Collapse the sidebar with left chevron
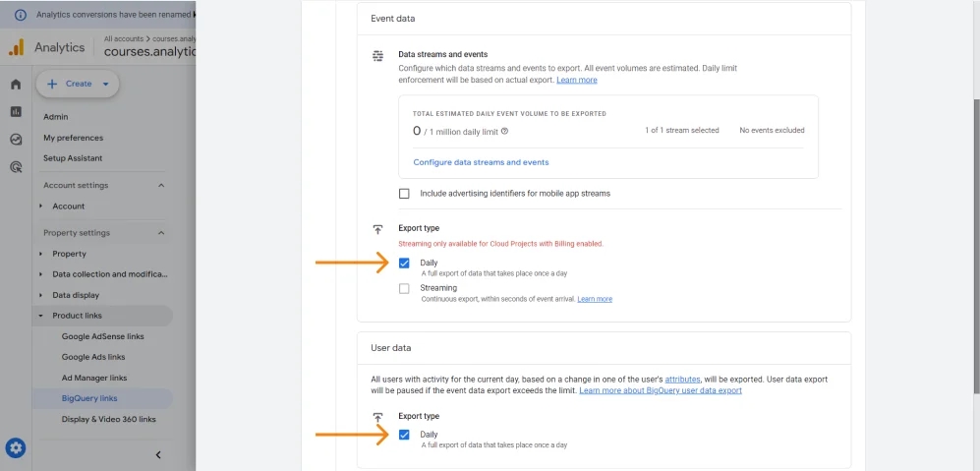Image resolution: width=980 pixels, height=471 pixels. point(158,454)
